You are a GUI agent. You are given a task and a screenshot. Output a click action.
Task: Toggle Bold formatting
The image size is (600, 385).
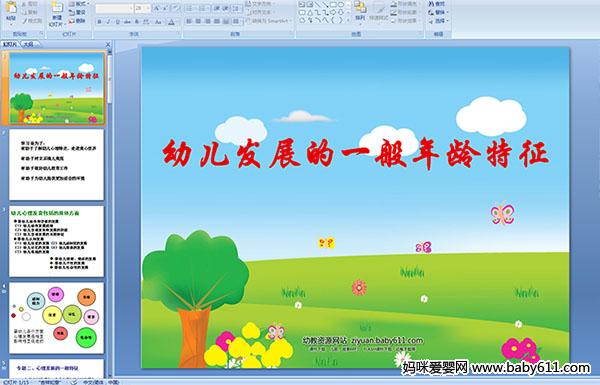99,22
